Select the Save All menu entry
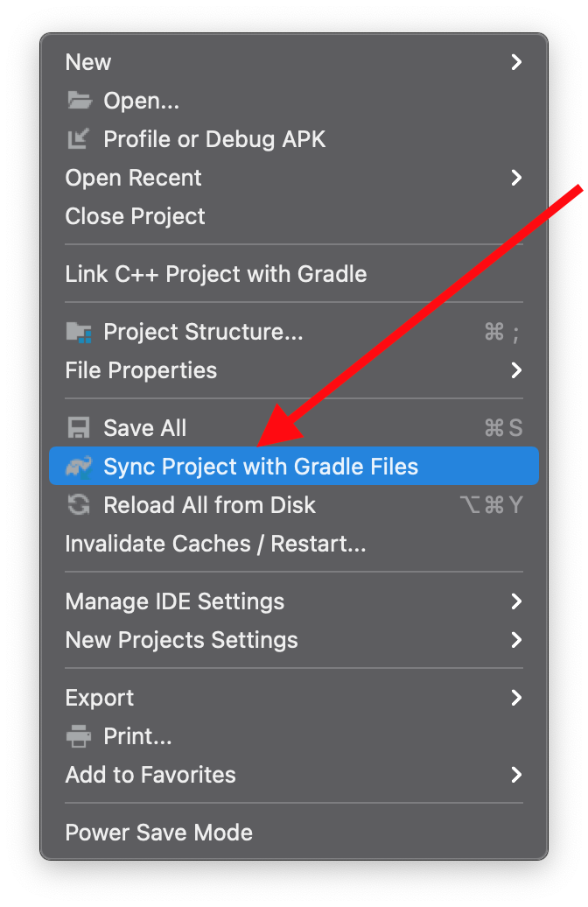This screenshot has height=907, width=588. pyautogui.click(x=294, y=428)
